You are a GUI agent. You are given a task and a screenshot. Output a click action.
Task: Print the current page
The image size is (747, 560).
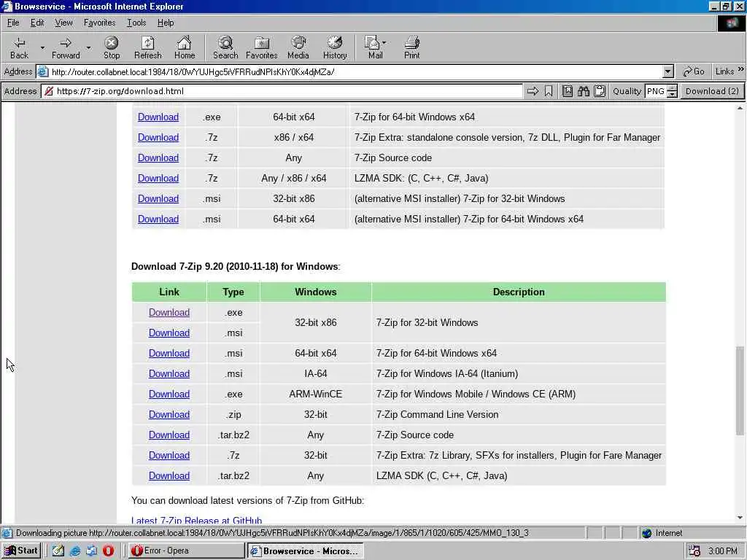(412, 47)
